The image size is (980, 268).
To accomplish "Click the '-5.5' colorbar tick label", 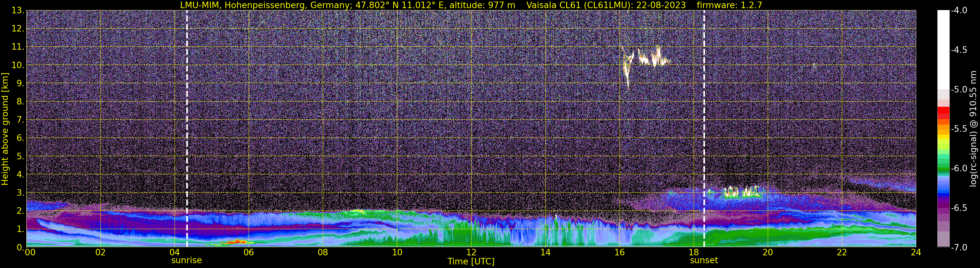I will pos(959,129).
